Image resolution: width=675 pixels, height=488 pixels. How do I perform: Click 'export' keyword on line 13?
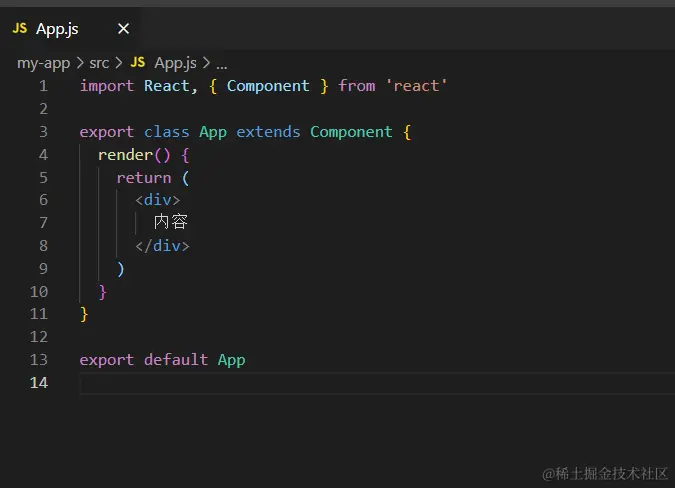pos(107,360)
